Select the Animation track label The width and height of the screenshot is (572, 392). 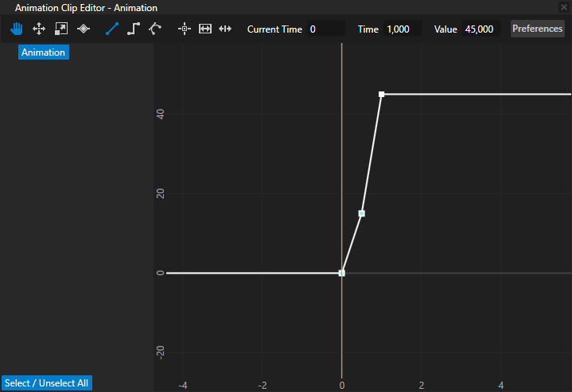point(43,52)
